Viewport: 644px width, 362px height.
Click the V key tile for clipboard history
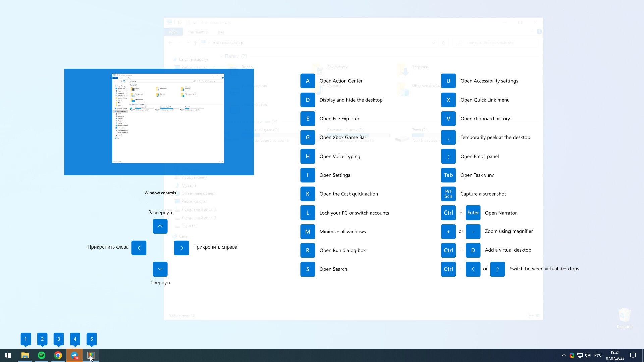point(448,119)
